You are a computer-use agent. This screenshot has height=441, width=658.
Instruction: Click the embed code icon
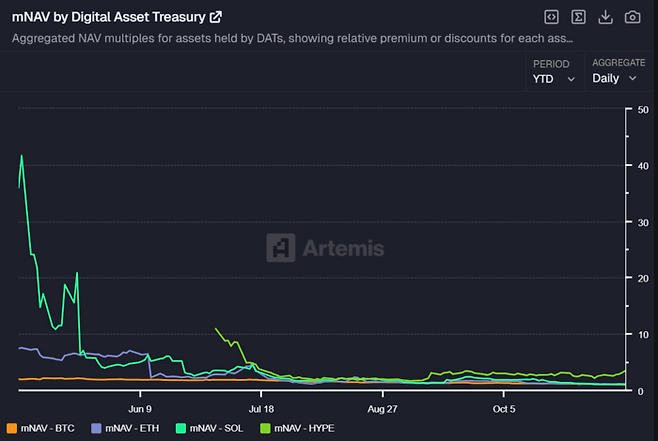[x=551, y=17]
